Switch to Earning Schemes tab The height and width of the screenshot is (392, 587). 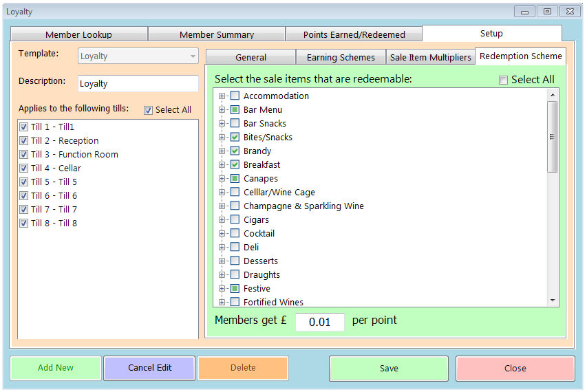coord(341,57)
